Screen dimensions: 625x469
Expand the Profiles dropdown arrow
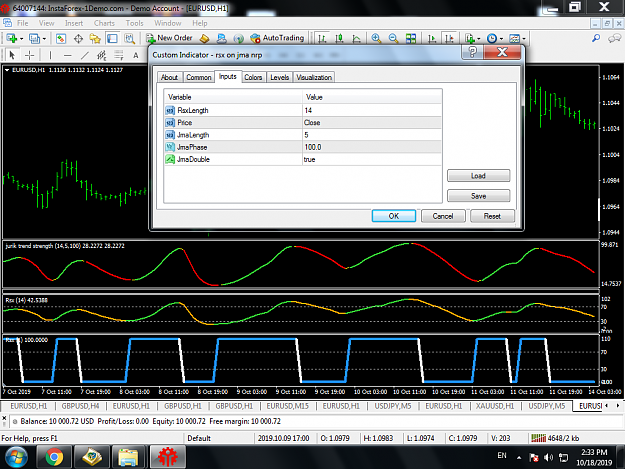(x=44, y=39)
